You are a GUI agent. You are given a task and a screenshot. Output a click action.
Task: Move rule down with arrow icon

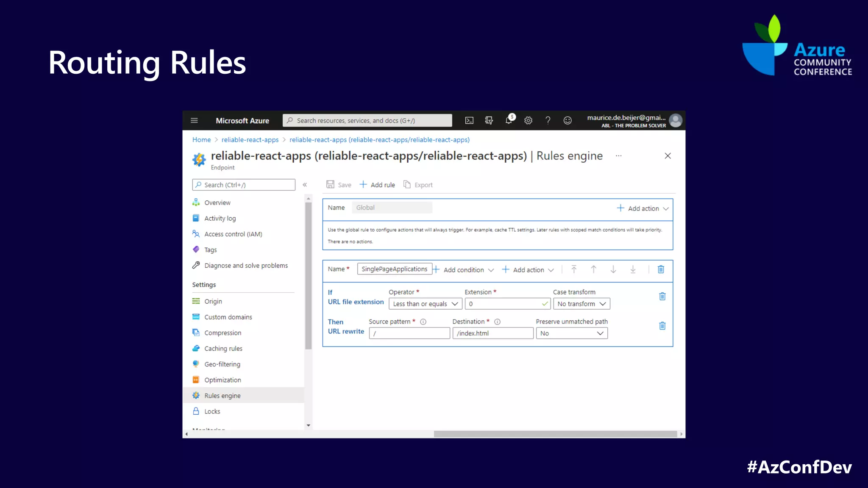coord(613,269)
